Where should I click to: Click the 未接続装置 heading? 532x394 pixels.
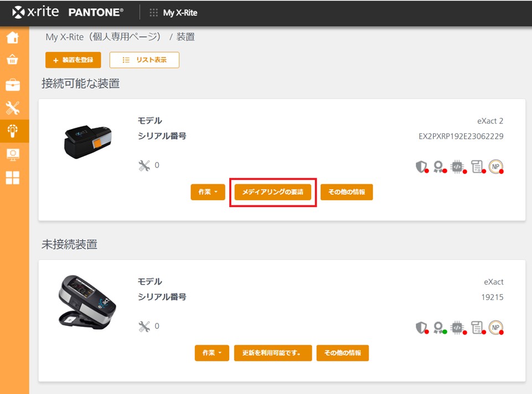(x=69, y=244)
